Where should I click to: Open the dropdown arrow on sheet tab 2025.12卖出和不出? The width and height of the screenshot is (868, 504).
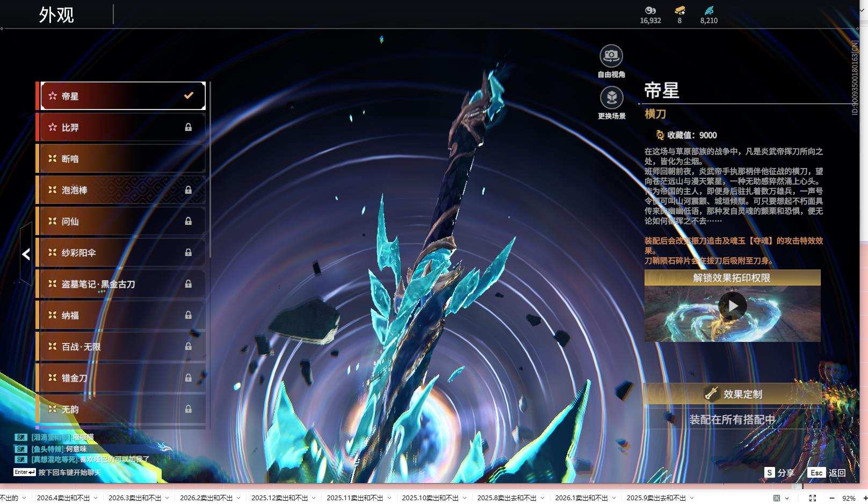314,498
